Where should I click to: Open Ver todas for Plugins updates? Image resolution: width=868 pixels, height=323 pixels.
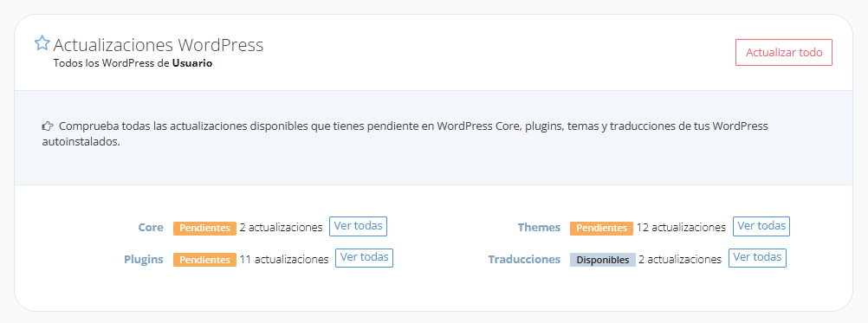point(364,258)
